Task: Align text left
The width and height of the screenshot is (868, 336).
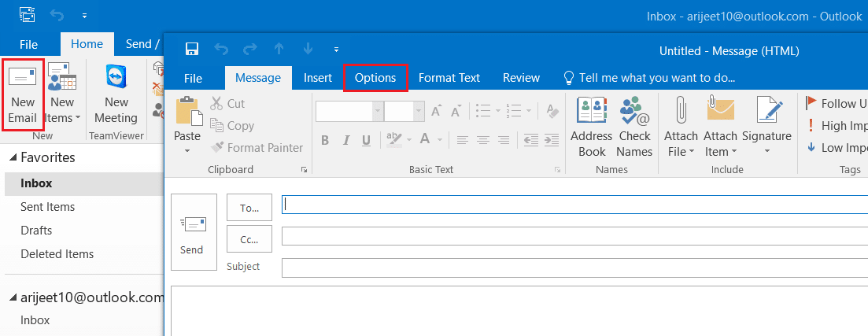Action: click(x=462, y=140)
